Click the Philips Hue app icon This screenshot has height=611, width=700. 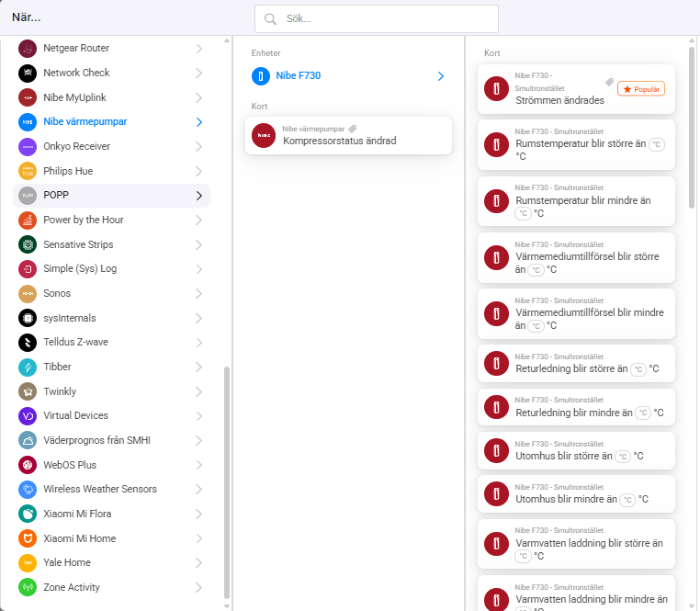(x=28, y=171)
